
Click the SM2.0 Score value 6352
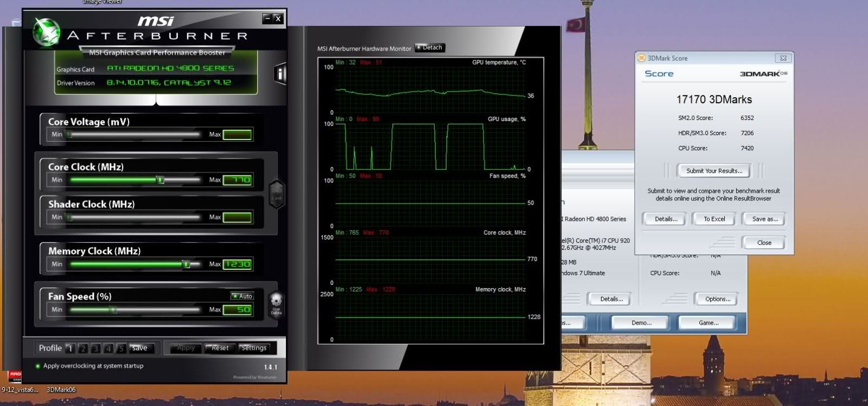click(x=747, y=118)
